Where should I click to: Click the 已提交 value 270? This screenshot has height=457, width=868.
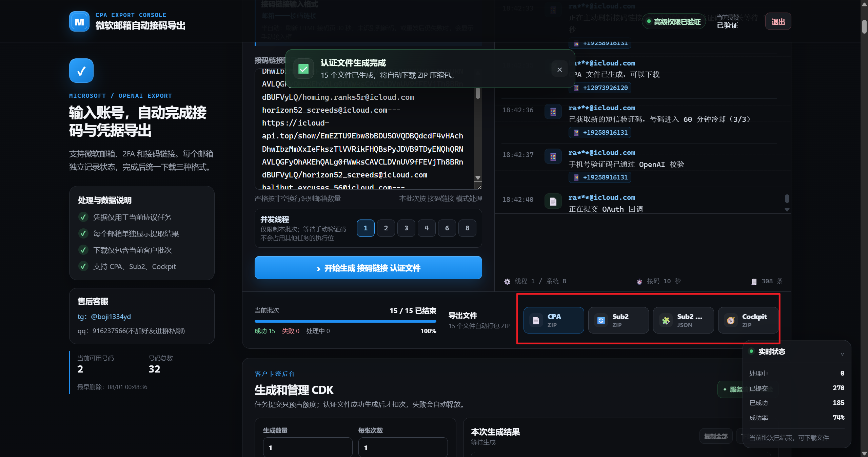click(x=838, y=388)
